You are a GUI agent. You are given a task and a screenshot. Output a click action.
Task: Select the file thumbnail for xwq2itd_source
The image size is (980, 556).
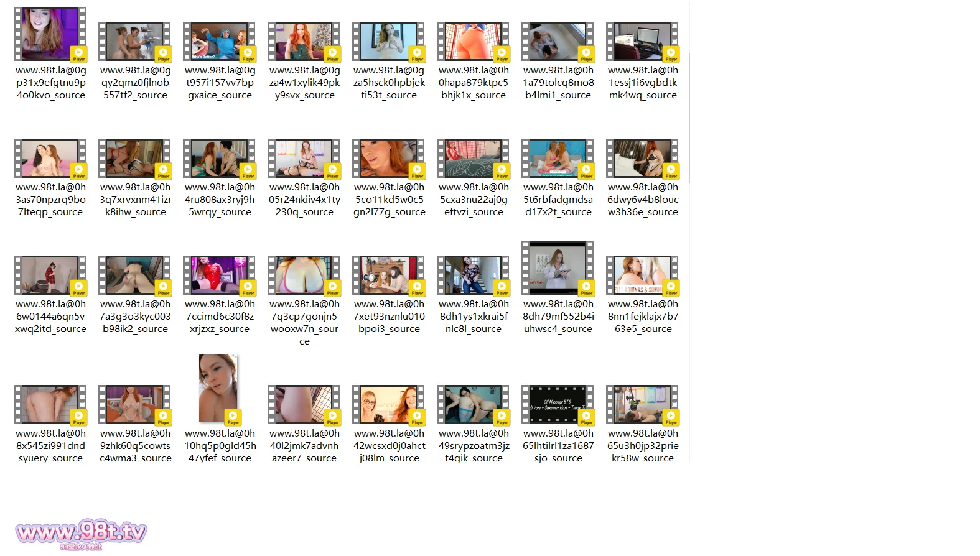coord(50,276)
